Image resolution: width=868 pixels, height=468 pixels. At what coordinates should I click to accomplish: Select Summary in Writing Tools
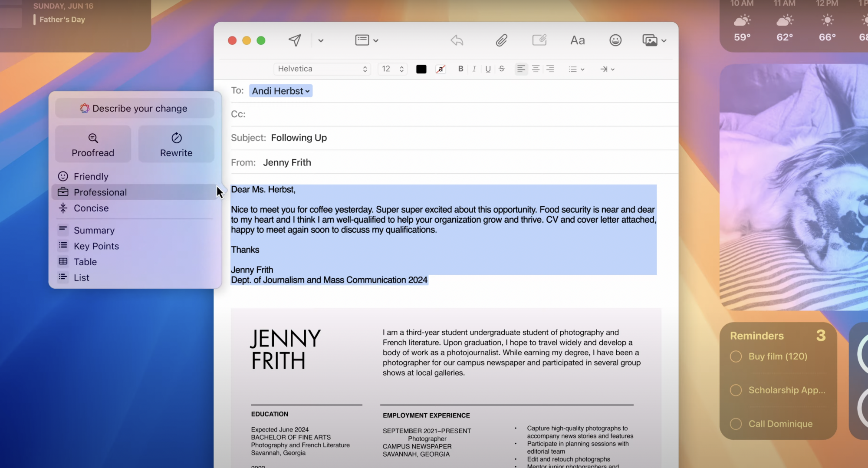135,230
